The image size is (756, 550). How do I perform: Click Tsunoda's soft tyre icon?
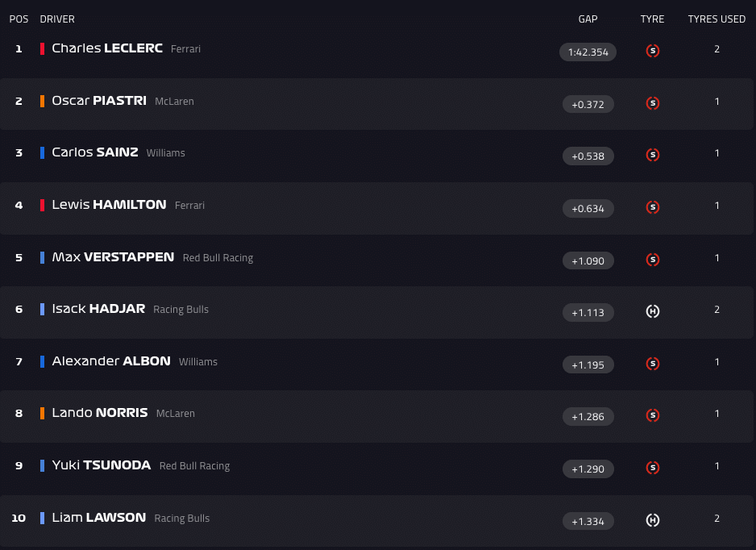653,468
